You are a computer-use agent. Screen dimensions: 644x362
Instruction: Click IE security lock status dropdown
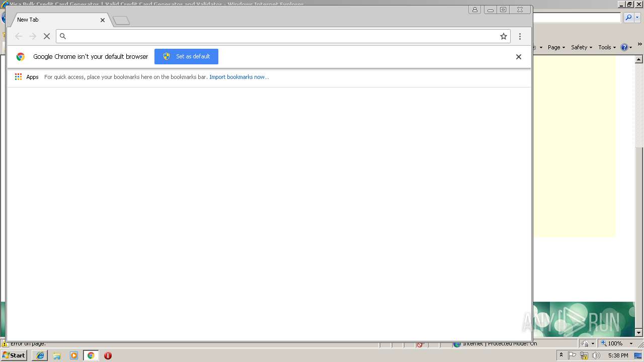coord(588,343)
